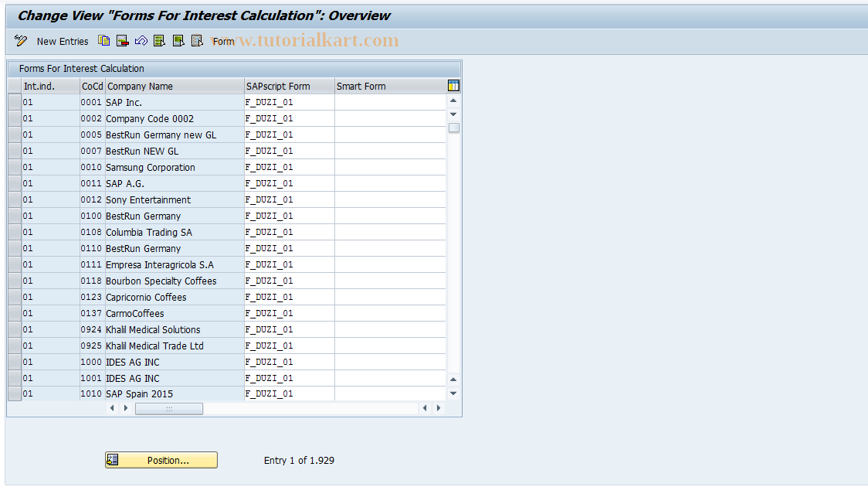Click the company name 'Khalil Medical Trade Ltd'
The height and width of the screenshot is (487, 868).
(155, 346)
